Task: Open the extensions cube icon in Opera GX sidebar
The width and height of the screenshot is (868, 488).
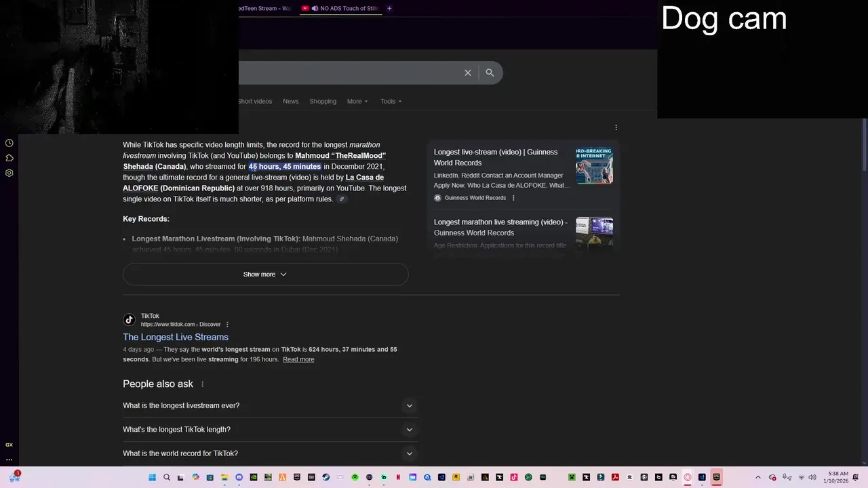Action: [x=9, y=158]
